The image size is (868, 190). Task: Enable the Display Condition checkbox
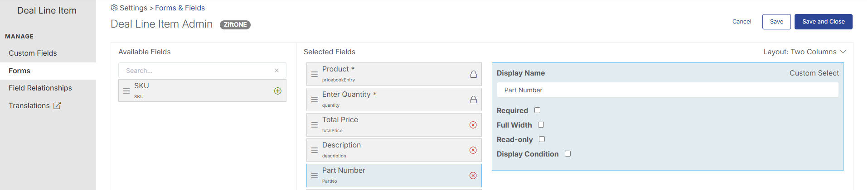coord(567,153)
